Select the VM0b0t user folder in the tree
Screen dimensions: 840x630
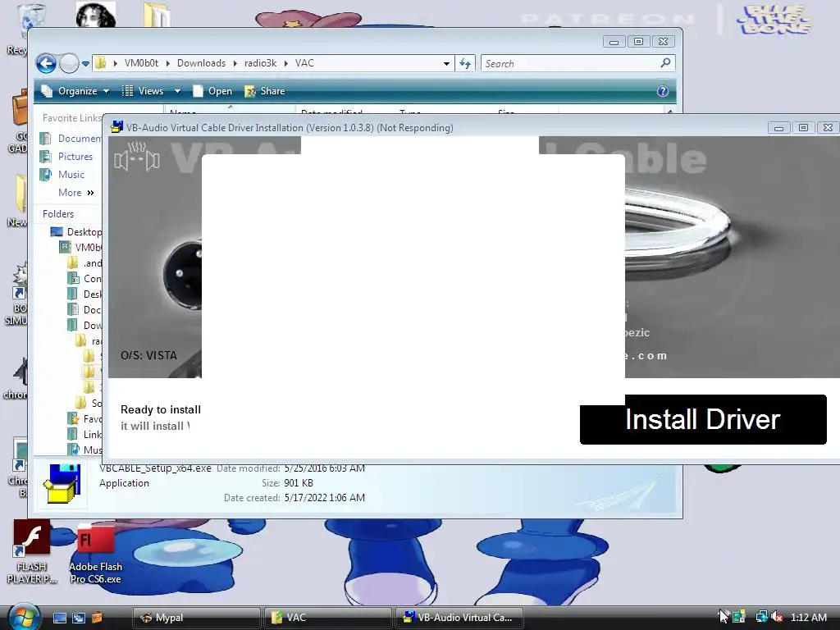click(x=81, y=248)
